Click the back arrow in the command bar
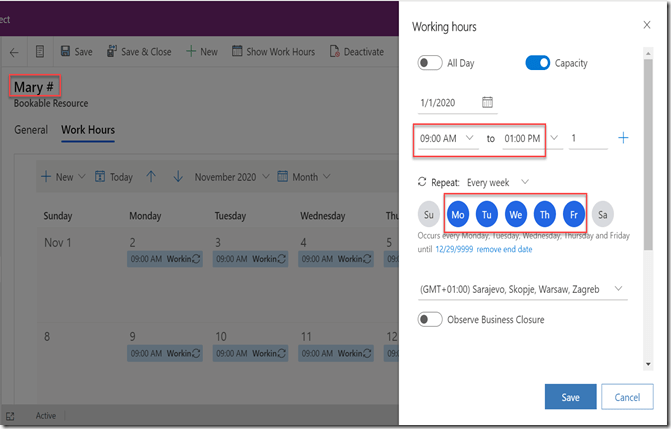 [14, 52]
